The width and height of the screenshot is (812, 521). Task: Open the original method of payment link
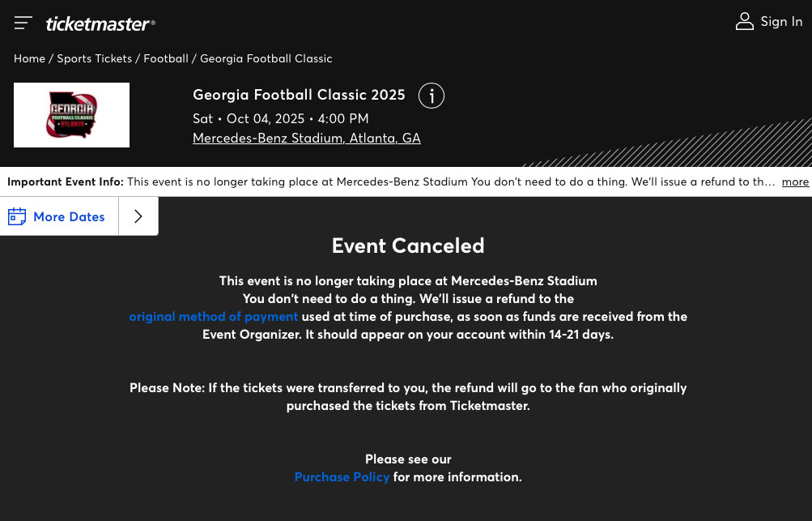coord(214,316)
